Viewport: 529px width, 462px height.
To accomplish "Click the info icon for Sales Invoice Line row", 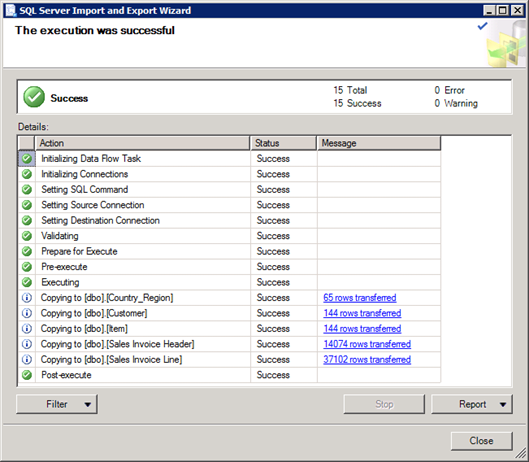I will click(x=27, y=359).
